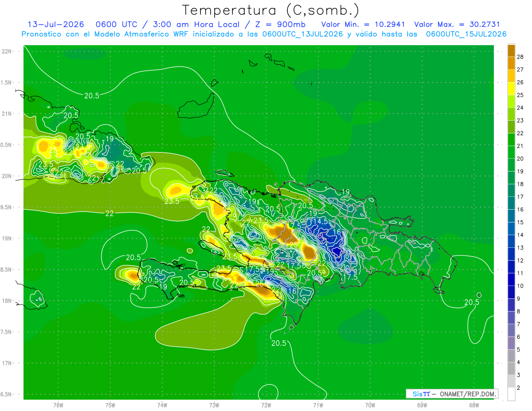Click the legend scale value '15'

[520, 222]
